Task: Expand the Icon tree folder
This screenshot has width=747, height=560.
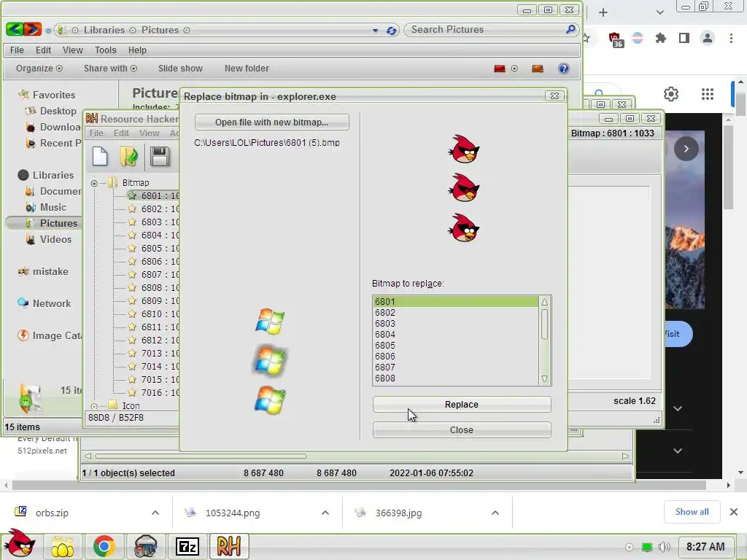Action: pyautogui.click(x=94, y=407)
